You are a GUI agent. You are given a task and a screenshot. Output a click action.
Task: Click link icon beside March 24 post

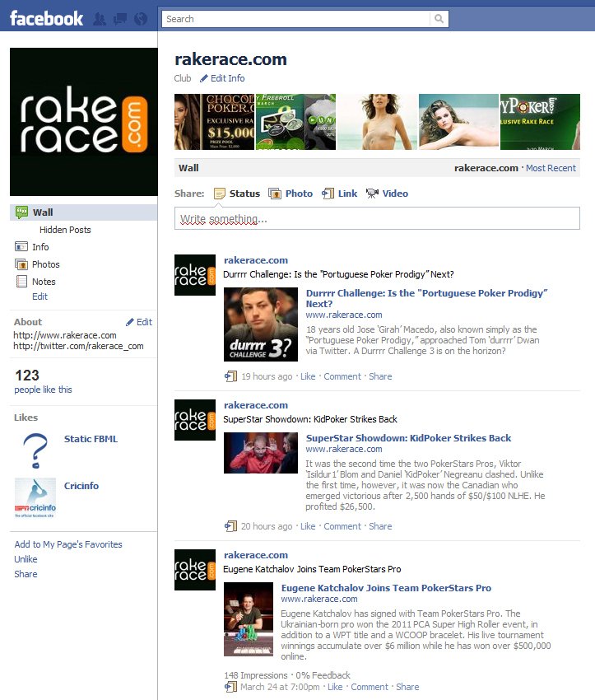point(230,687)
